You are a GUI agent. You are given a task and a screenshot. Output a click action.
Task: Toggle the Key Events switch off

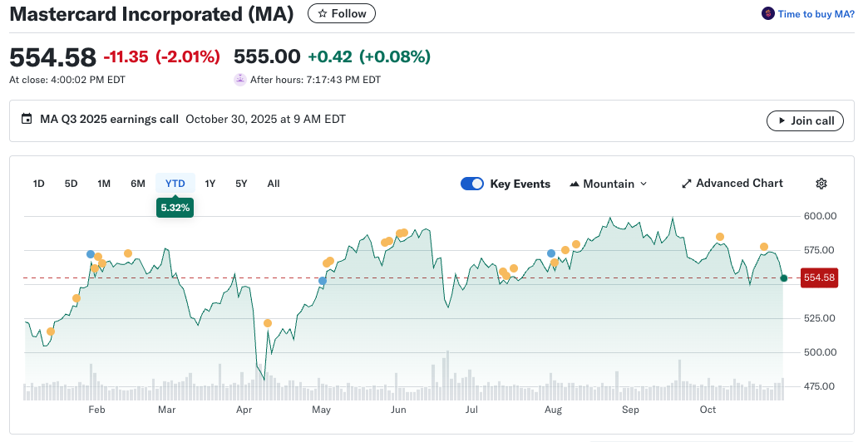click(x=472, y=184)
